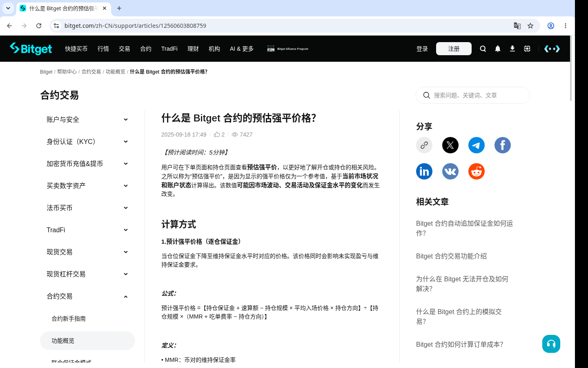This screenshot has width=588, height=368.
Task: Open the notifications bell icon
Action: [x=498, y=49]
